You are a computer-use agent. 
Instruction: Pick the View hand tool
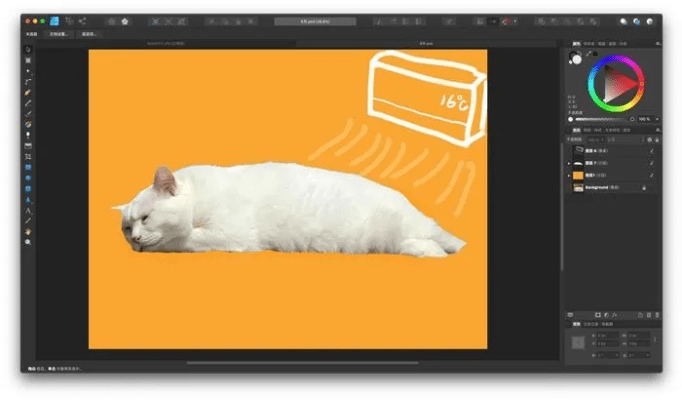point(28,232)
